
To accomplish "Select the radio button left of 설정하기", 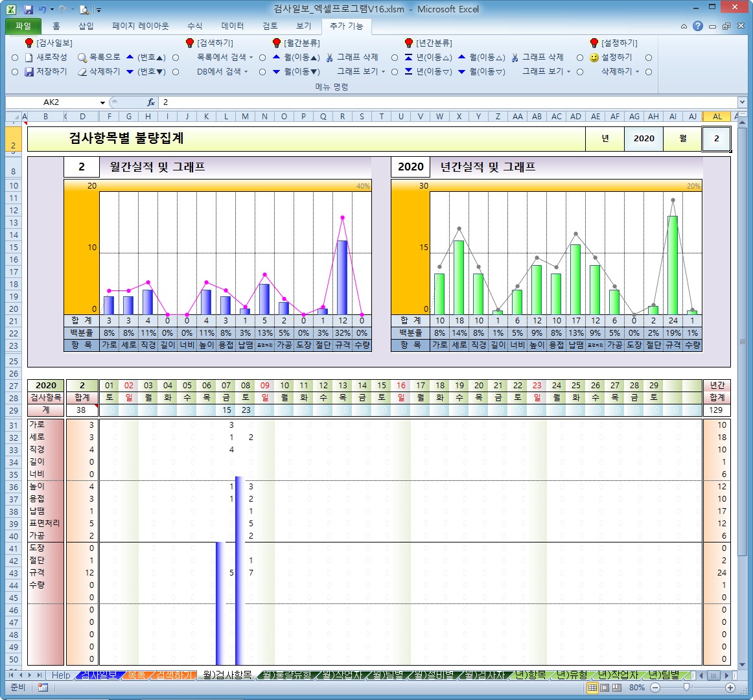I will [580, 58].
